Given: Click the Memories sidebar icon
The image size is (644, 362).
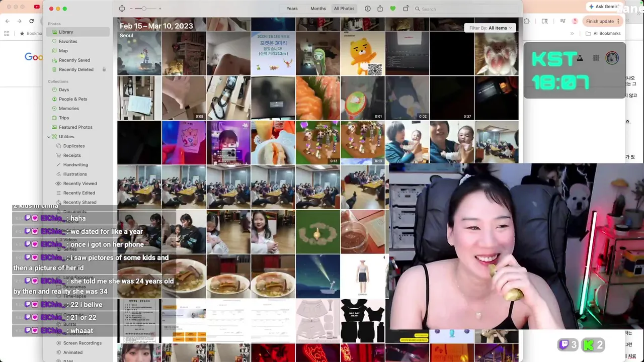Looking at the screenshot, I should (54, 109).
